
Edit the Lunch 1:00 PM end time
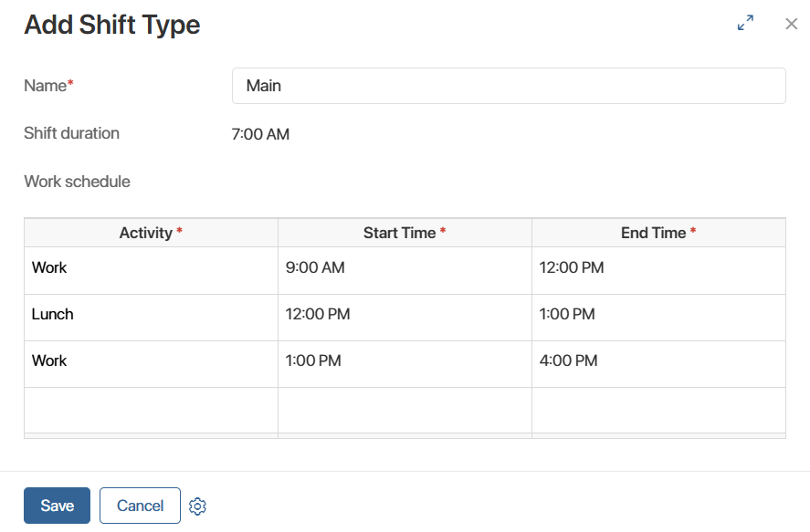coord(658,316)
